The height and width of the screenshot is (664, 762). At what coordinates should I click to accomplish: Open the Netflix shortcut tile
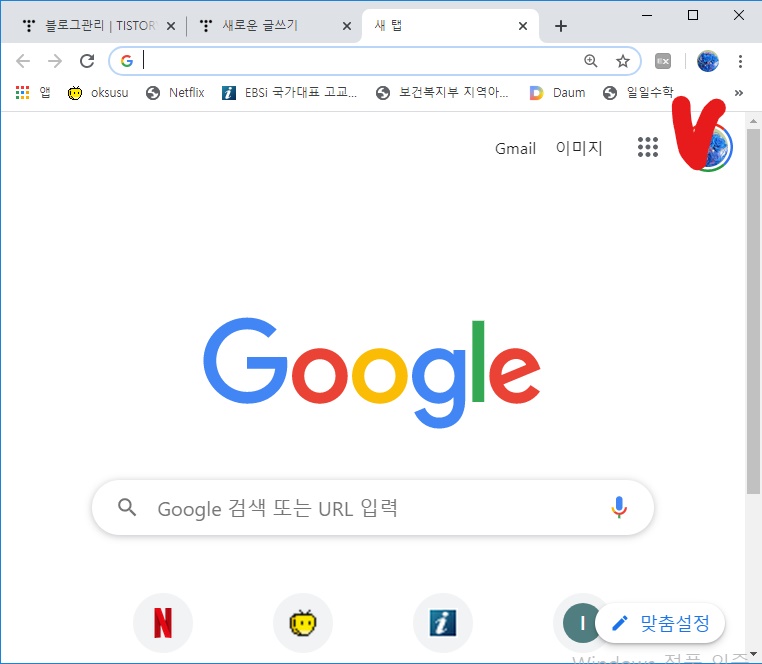pyautogui.click(x=163, y=623)
